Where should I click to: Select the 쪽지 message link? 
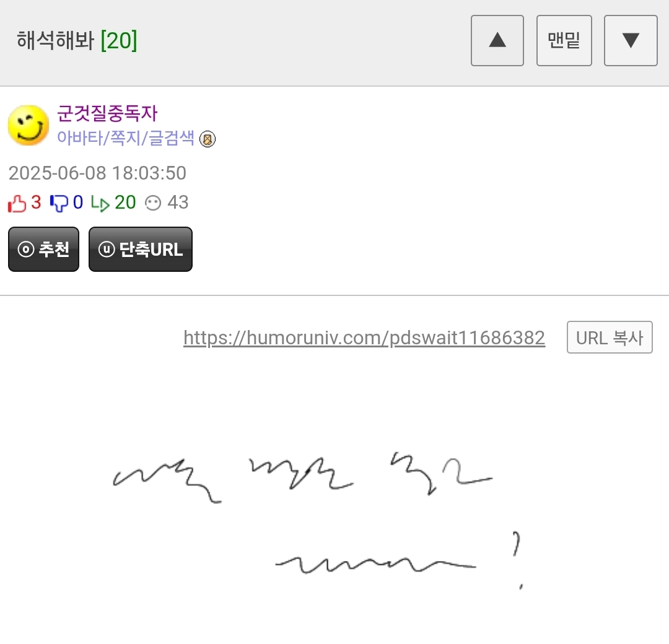[x=125, y=137]
